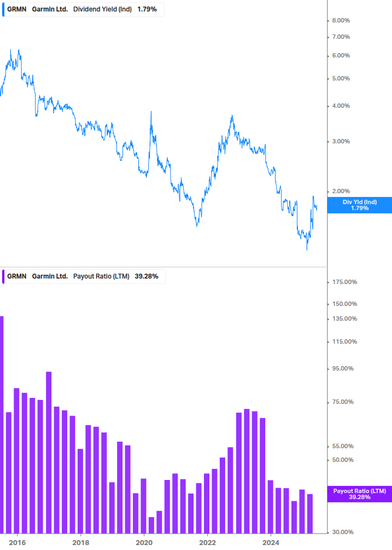Click the 6.00% label on the yield axis
The width and height of the screenshot is (392, 550).
(341, 56)
